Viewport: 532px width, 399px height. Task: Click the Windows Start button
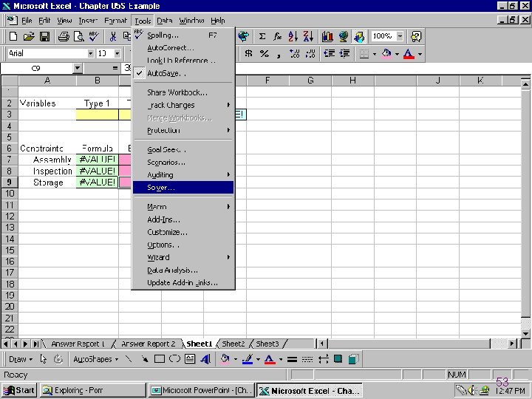19,391
